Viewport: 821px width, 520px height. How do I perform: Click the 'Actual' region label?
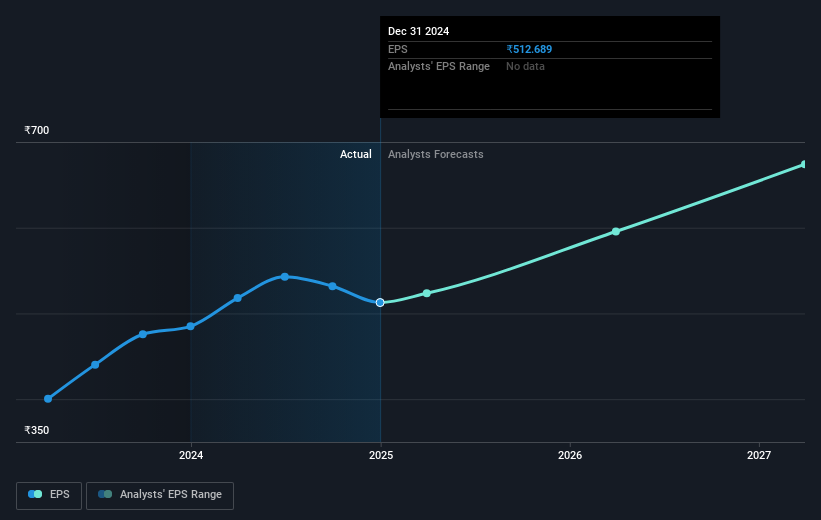coord(356,154)
